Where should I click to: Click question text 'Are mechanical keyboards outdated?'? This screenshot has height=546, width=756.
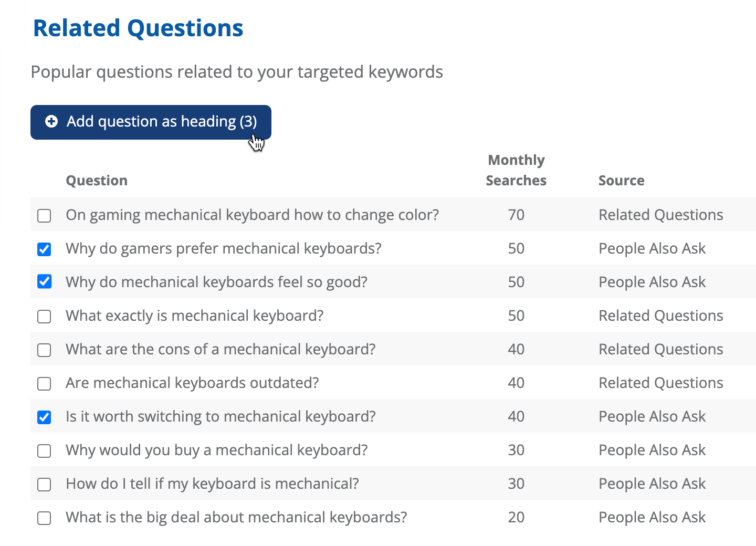(192, 383)
